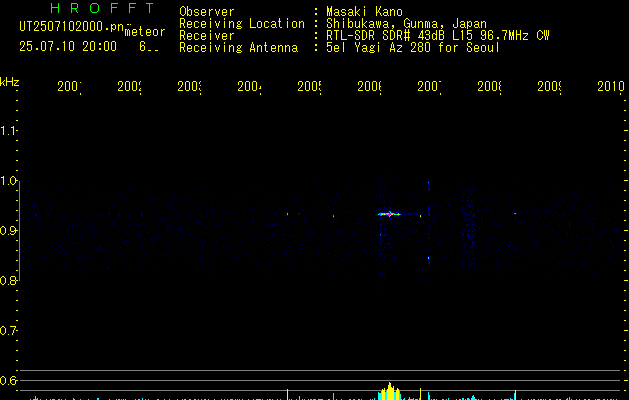
Task: Click the 0.9 frequency axis label
Action: coord(8,231)
